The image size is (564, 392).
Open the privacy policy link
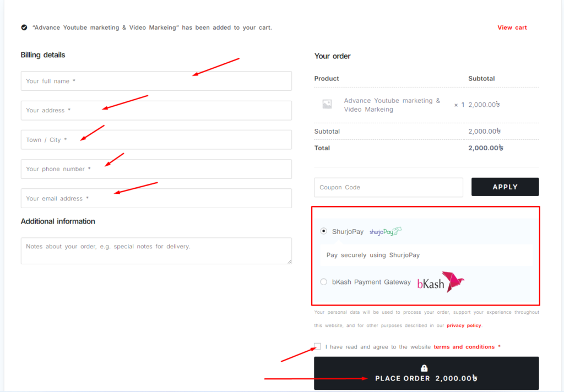[463, 325]
